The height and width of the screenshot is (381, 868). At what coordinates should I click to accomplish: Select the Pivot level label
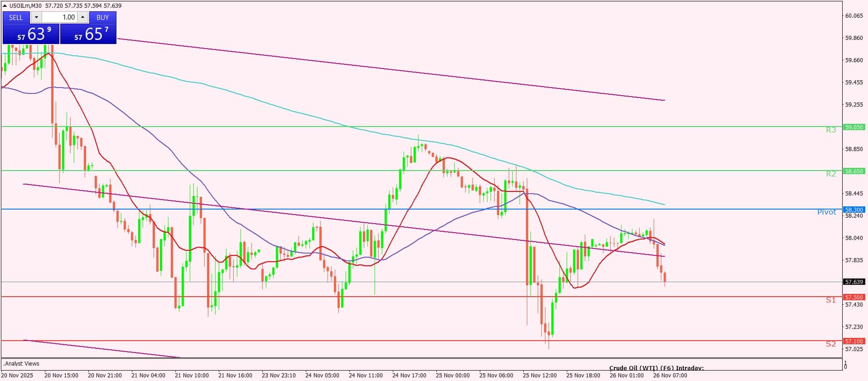(827, 212)
